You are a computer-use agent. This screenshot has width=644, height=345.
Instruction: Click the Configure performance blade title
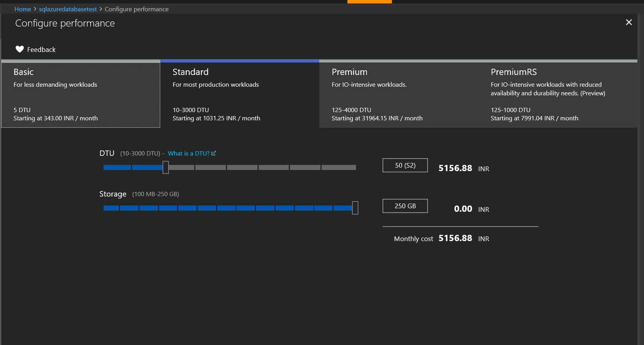click(65, 23)
